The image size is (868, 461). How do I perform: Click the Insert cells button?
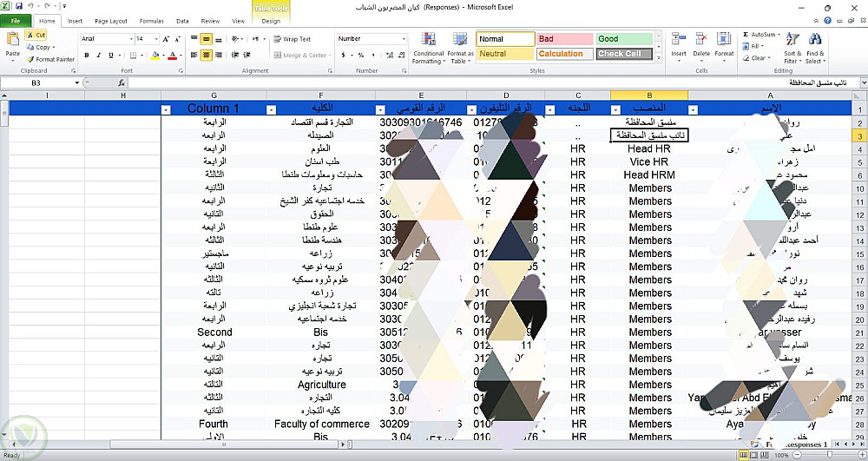pyautogui.click(x=679, y=47)
